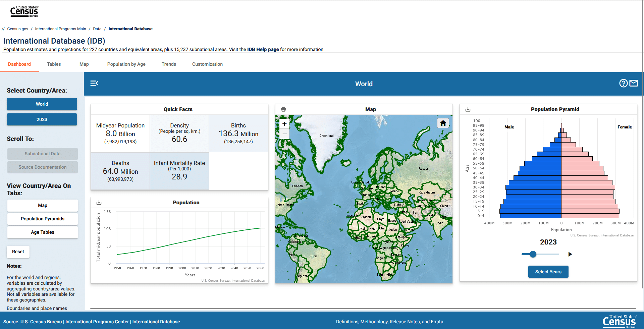
Task: Print the map using printer icon
Action: coord(283,109)
